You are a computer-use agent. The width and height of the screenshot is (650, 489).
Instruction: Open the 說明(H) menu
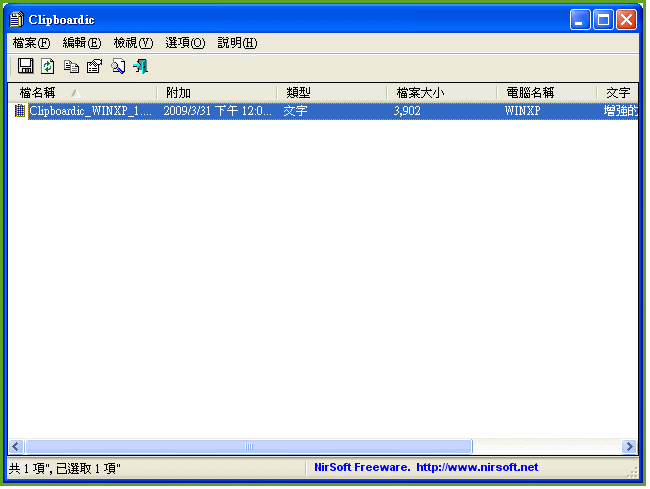237,43
